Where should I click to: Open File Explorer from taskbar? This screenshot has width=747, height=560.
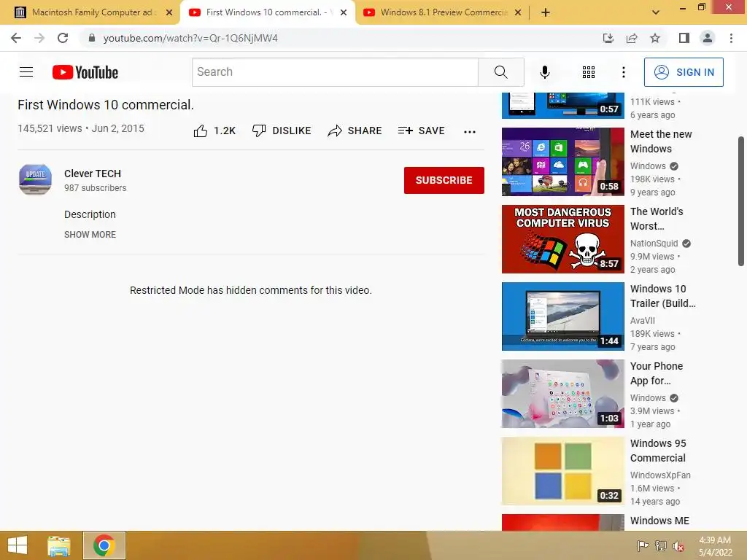coord(59,545)
